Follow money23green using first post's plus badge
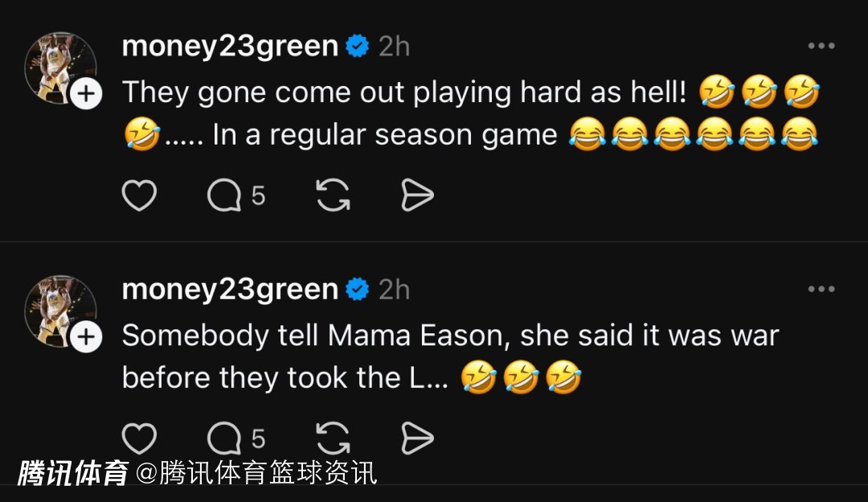The image size is (868, 502). pos(86,93)
